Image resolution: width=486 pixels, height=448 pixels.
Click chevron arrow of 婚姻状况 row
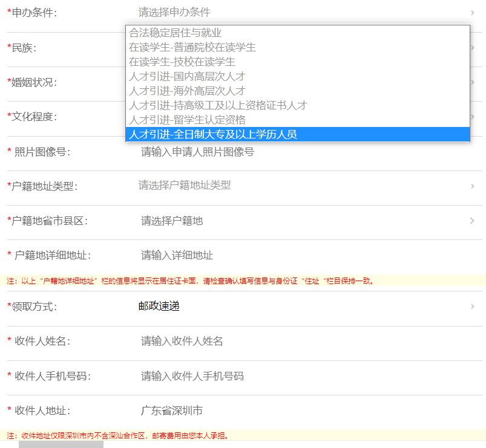(x=473, y=82)
